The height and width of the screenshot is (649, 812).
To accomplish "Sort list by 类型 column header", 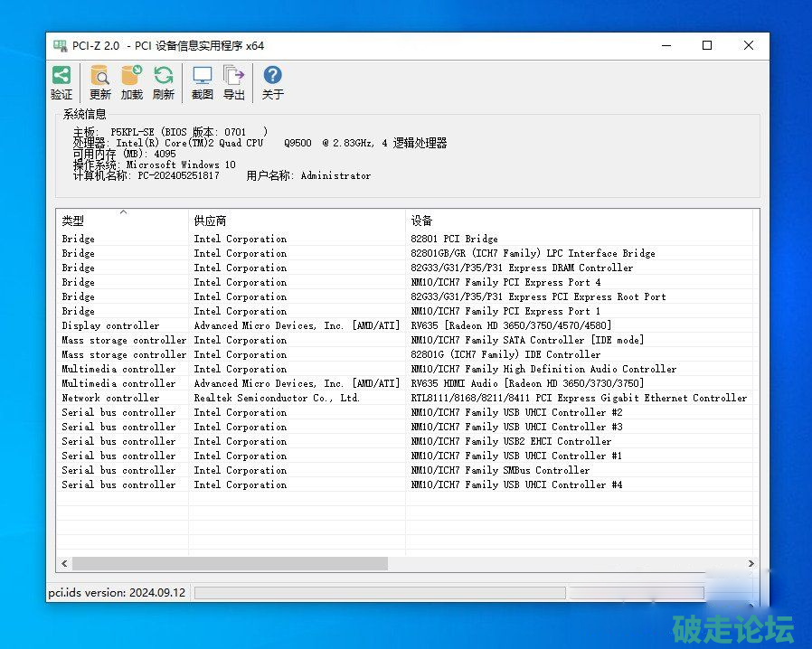I will tap(122, 221).
